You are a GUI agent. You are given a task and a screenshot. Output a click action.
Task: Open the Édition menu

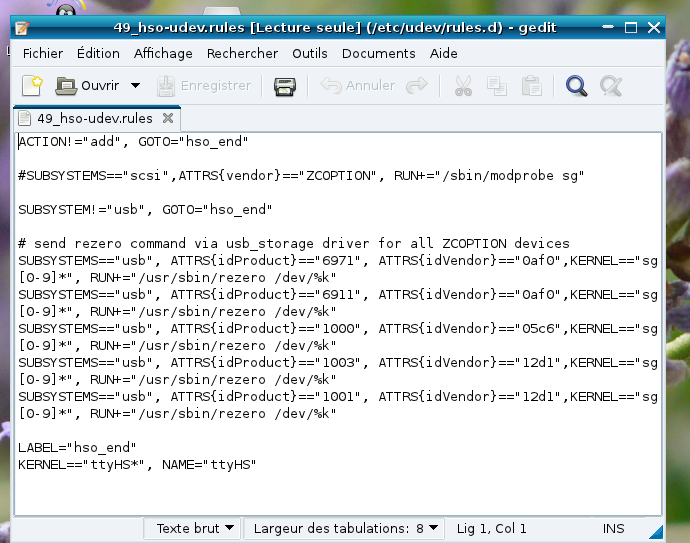(x=98, y=53)
